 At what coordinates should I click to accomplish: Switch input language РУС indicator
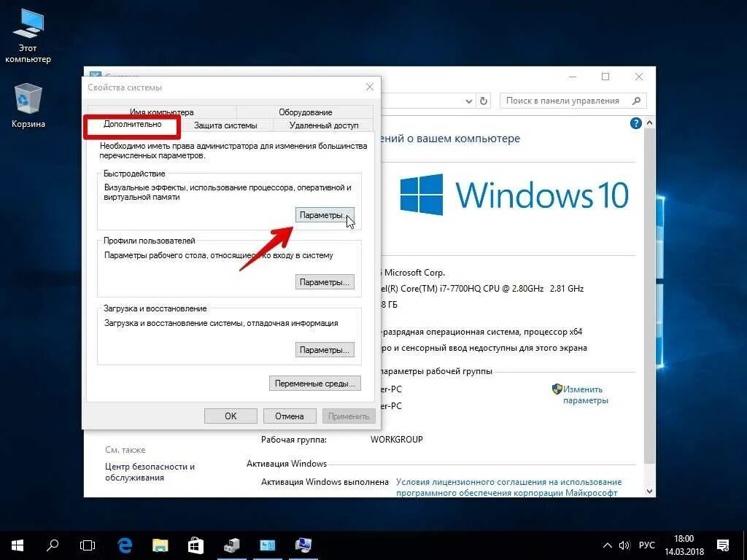646,545
